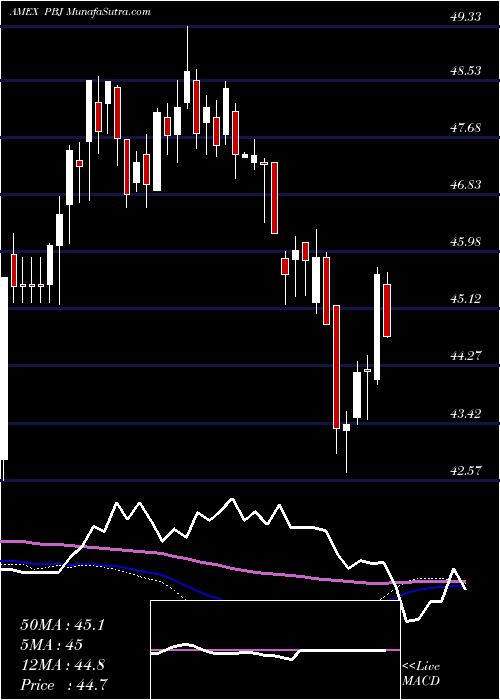Click the 50MA : 45.1 value
The width and height of the screenshot is (500, 700).
[x=62, y=625]
